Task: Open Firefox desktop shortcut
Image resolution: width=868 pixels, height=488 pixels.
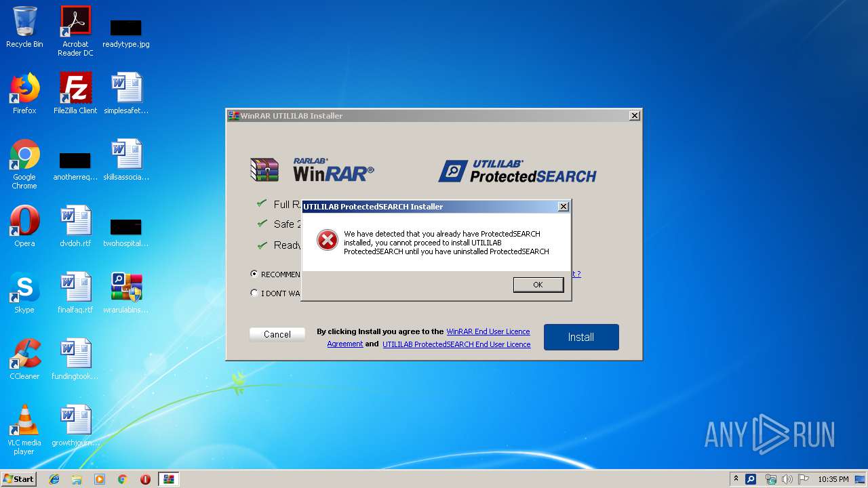Action: (x=24, y=94)
